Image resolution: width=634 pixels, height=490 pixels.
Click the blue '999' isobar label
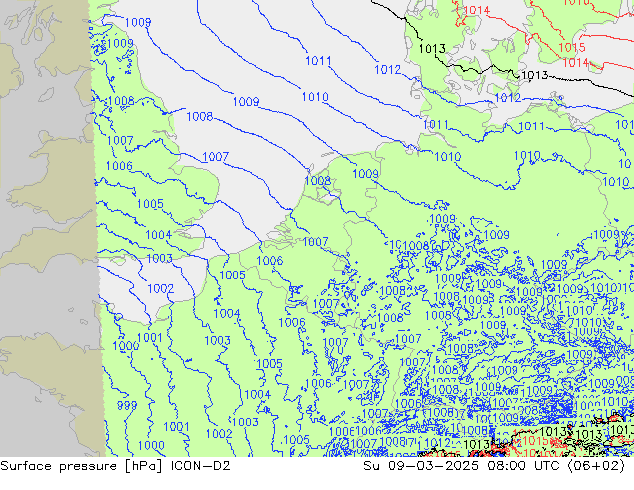pos(127,405)
